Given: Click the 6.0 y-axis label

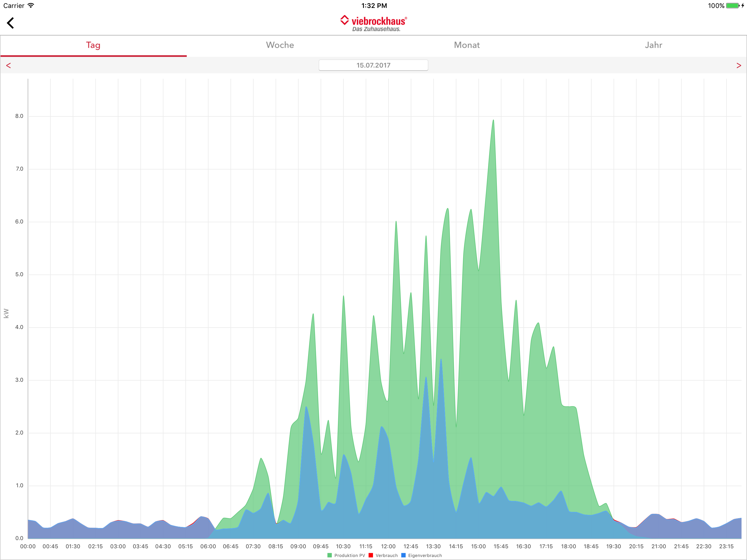Looking at the screenshot, I should pyautogui.click(x=19, y=221).
